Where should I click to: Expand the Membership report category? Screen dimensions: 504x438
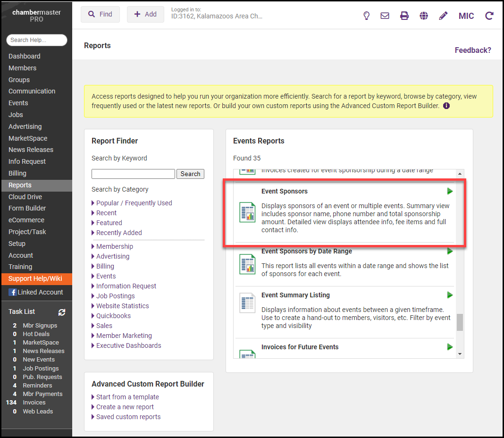[x=114, y=246]
